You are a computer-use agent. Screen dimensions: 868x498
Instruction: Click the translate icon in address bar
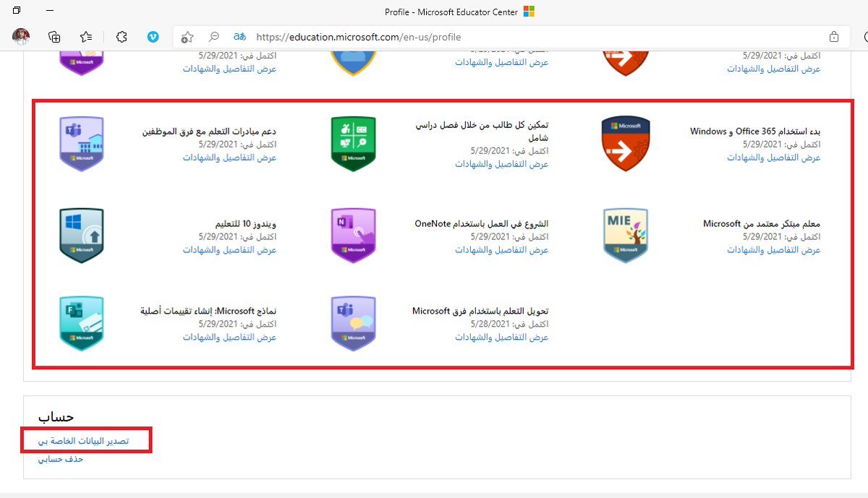(x=240, y=36)
